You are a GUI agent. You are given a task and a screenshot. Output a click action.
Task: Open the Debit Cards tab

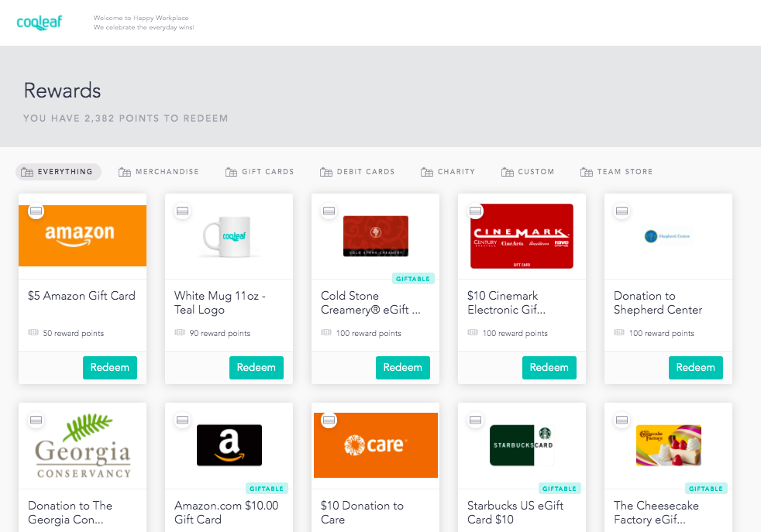click(357, 172)
